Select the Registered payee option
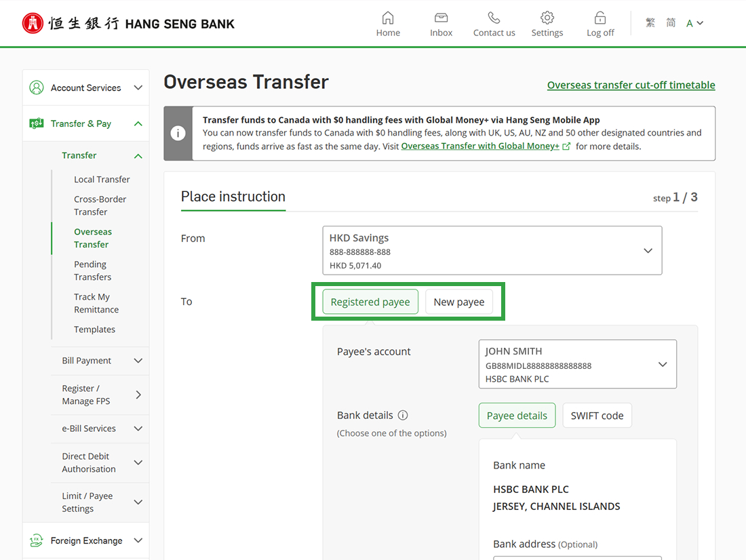 click(x=370, y=302)
